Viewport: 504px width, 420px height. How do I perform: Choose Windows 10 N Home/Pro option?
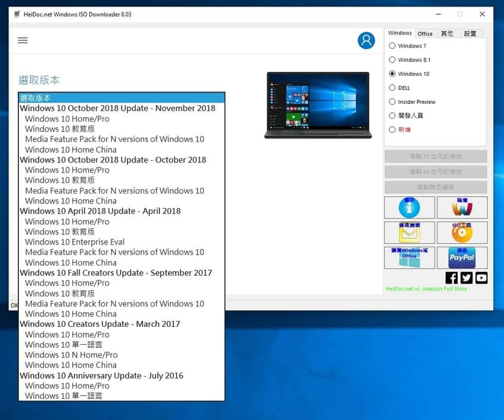point(122,355)
